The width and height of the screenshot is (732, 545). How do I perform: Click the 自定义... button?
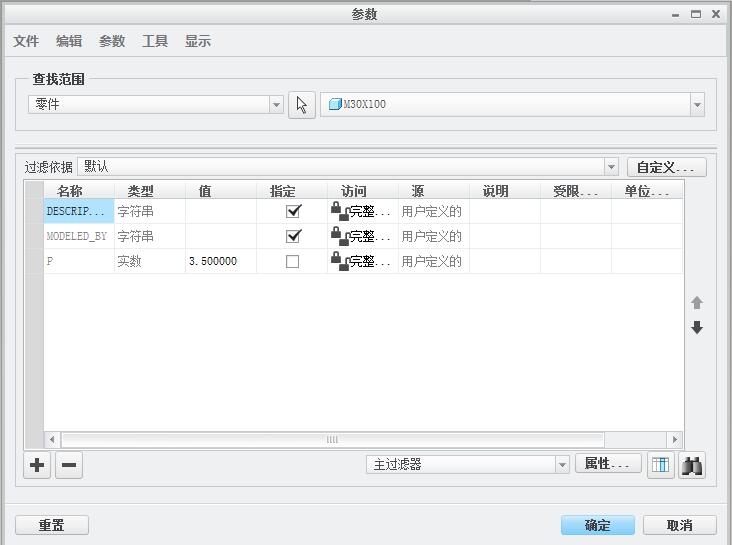[x=666, y=167]
